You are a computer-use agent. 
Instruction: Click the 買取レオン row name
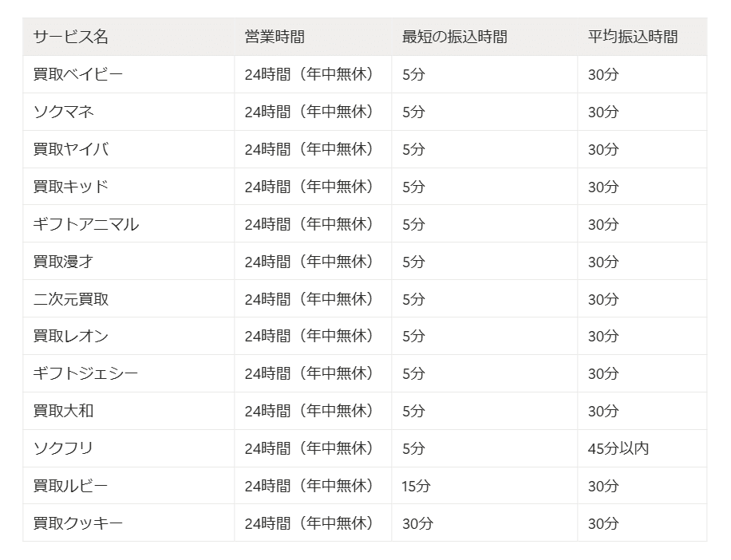coord(70,336)
